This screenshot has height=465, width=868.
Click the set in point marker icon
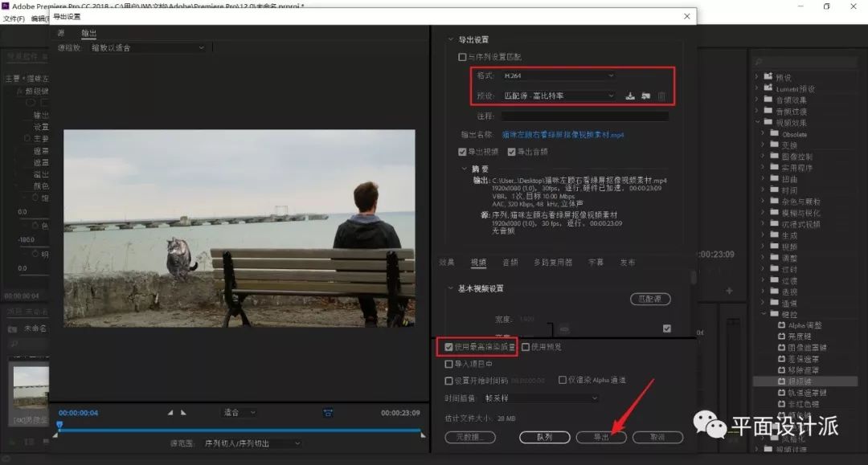point(170,413)
